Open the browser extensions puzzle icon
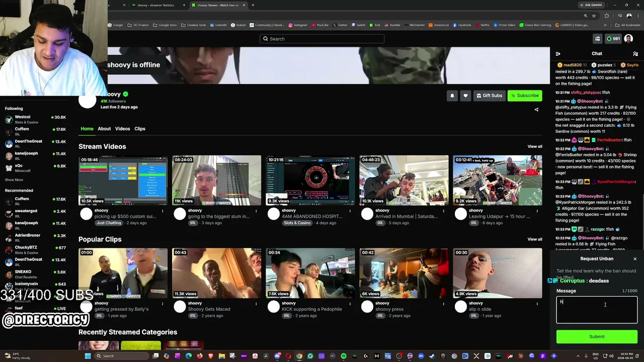This screenshot has width=644, height=362. pyautogui.click(x=607, y=16)
